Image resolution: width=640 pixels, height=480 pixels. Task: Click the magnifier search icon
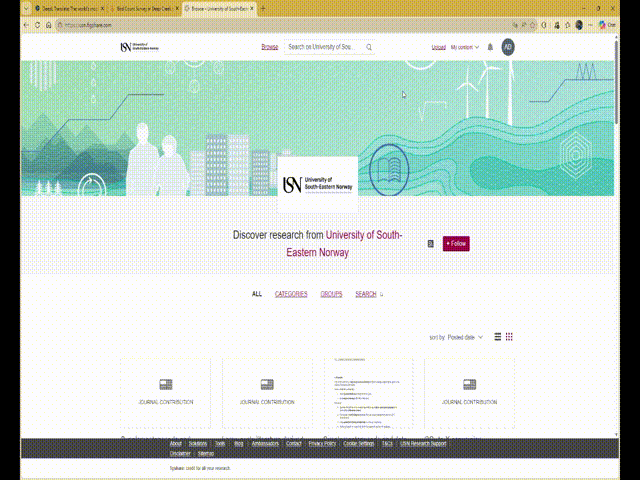[369, 47]
